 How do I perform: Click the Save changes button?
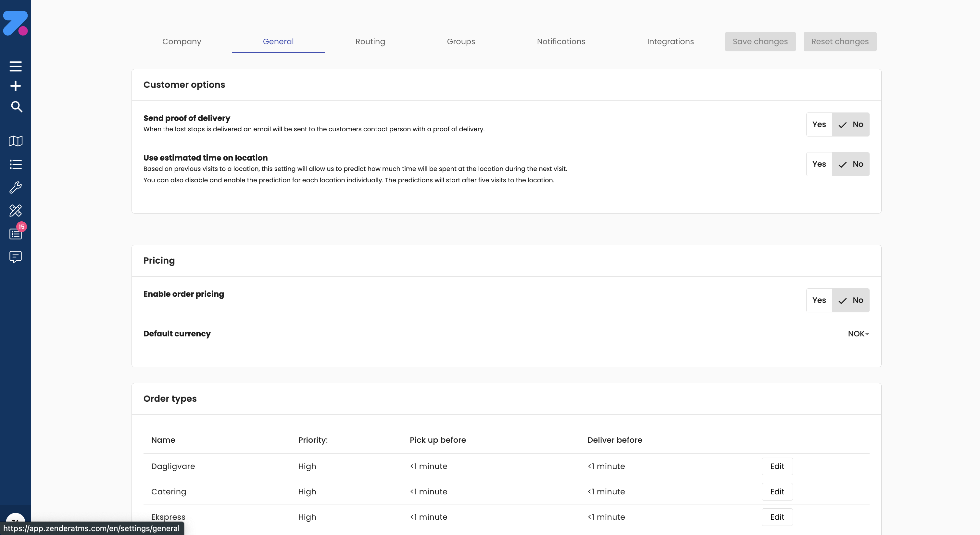(760, 42)
